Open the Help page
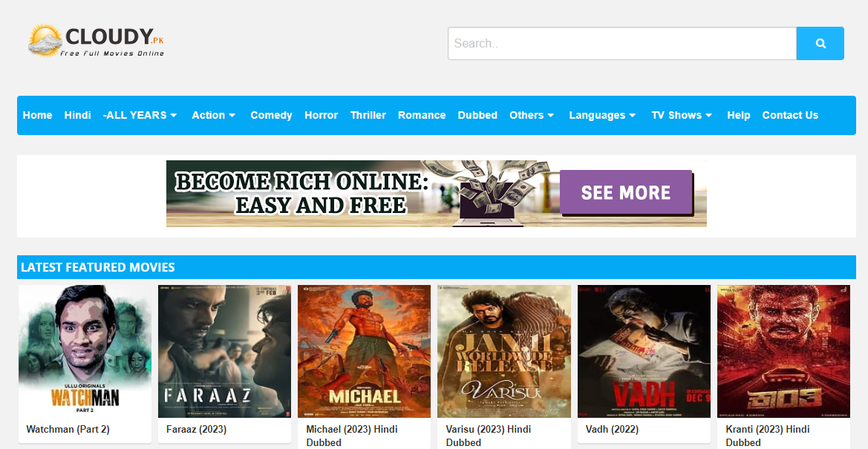 739,115
